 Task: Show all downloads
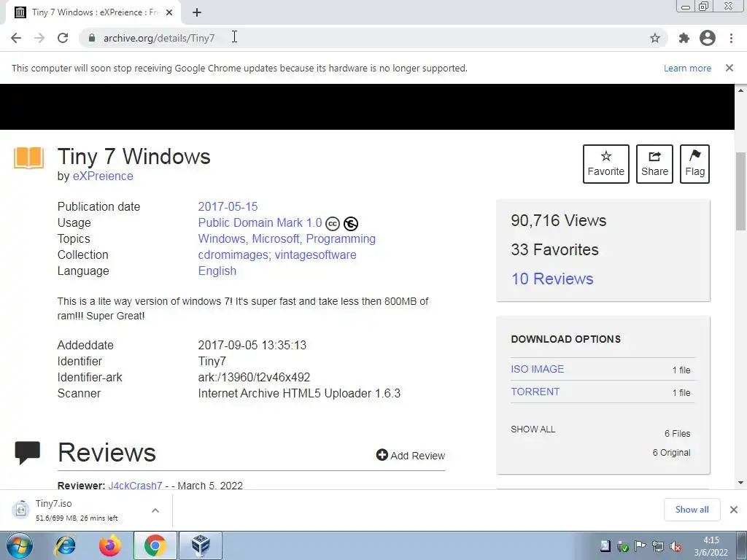tap(692, 510)
